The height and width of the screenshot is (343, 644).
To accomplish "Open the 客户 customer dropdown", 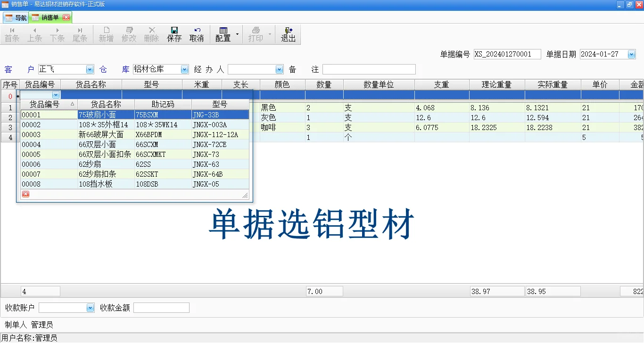I will tap(90, 69).
